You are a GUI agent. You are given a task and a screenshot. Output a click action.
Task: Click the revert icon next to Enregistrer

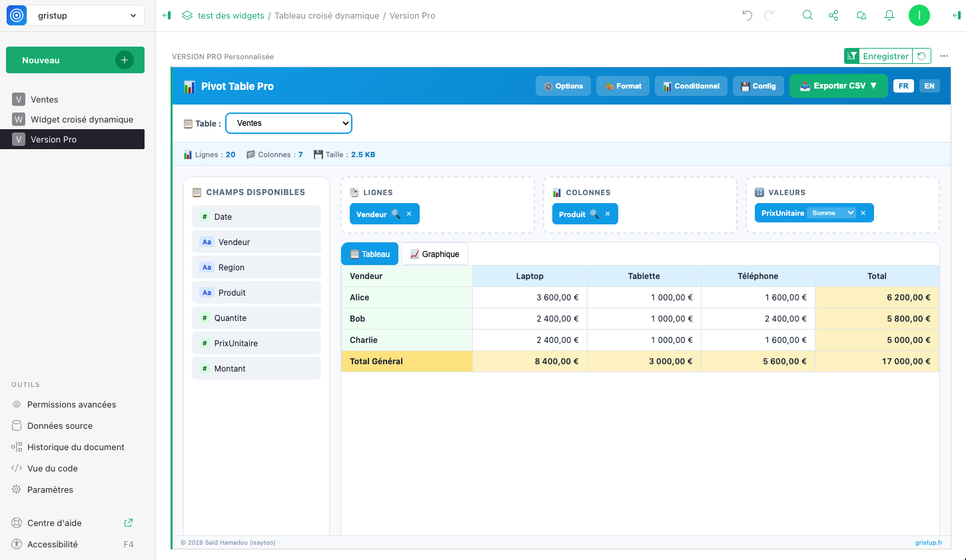click(x=921, y=56)
